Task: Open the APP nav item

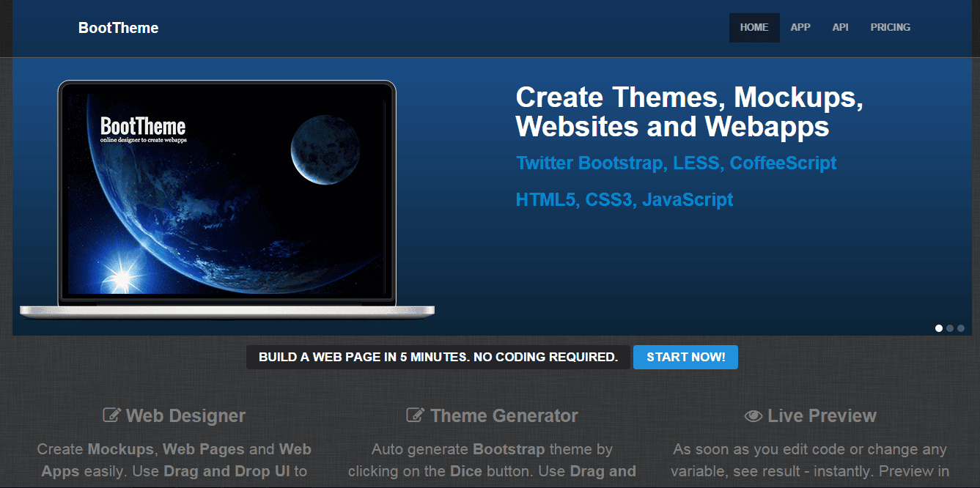Action: click(x=800, y=28)
